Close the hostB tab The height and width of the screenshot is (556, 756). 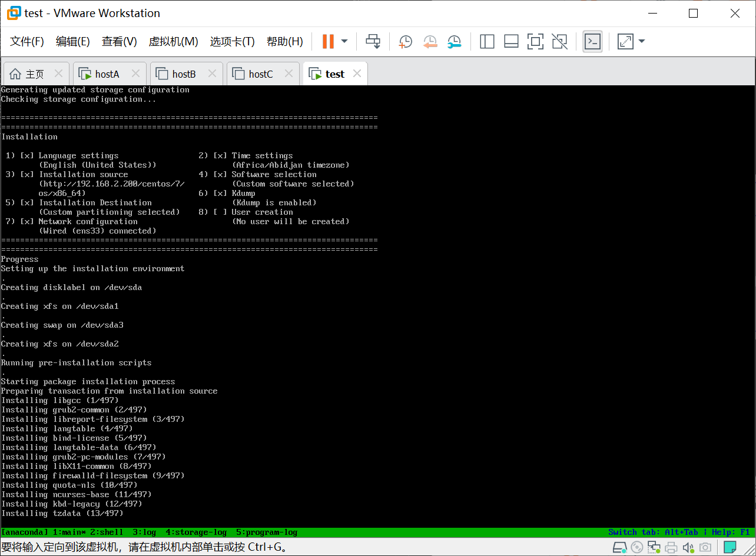(x=212, y=74)
